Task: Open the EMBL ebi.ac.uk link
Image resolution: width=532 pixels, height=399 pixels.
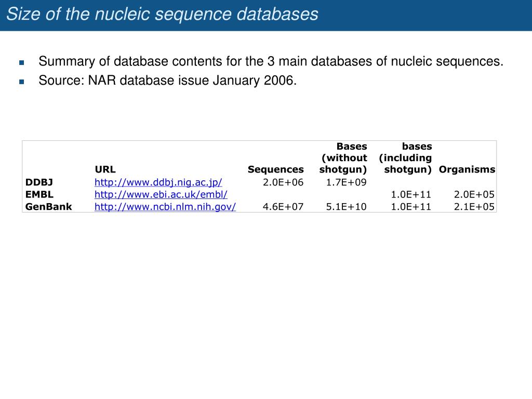Action: coord(161,194)
